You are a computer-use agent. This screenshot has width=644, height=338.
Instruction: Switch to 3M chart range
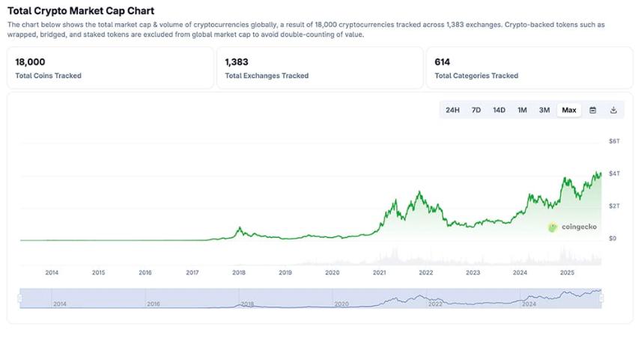pos(544,110)
